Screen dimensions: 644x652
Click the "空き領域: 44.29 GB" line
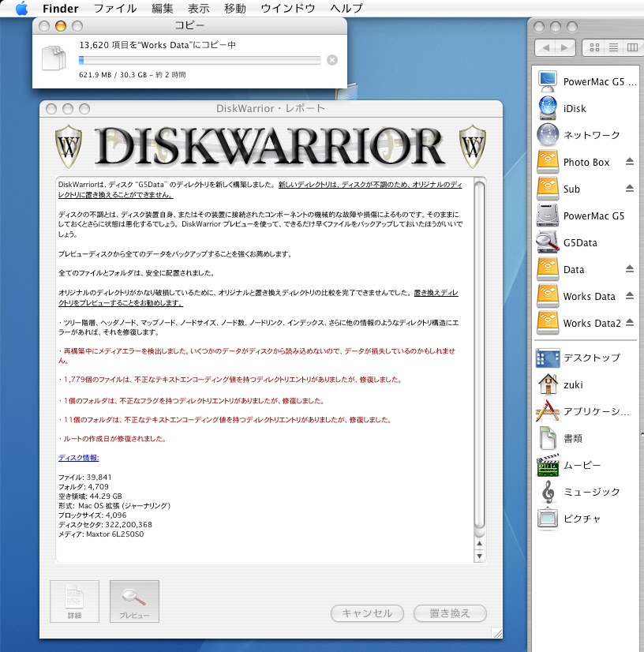tap(90, 496)
